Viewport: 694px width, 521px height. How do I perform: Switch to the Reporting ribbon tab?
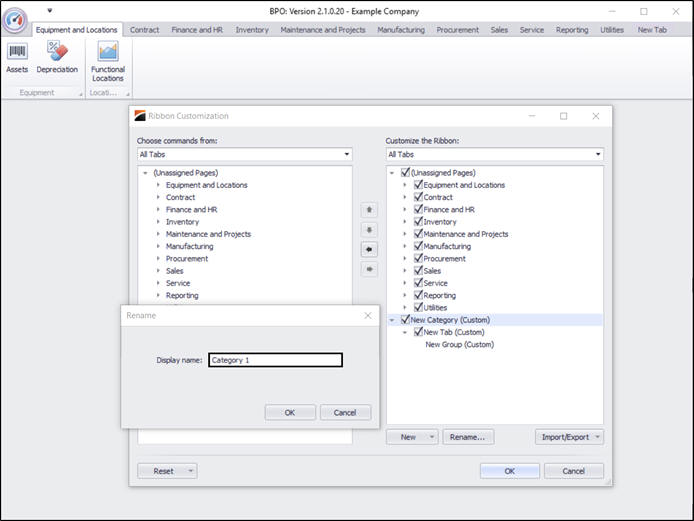(572, 30)
